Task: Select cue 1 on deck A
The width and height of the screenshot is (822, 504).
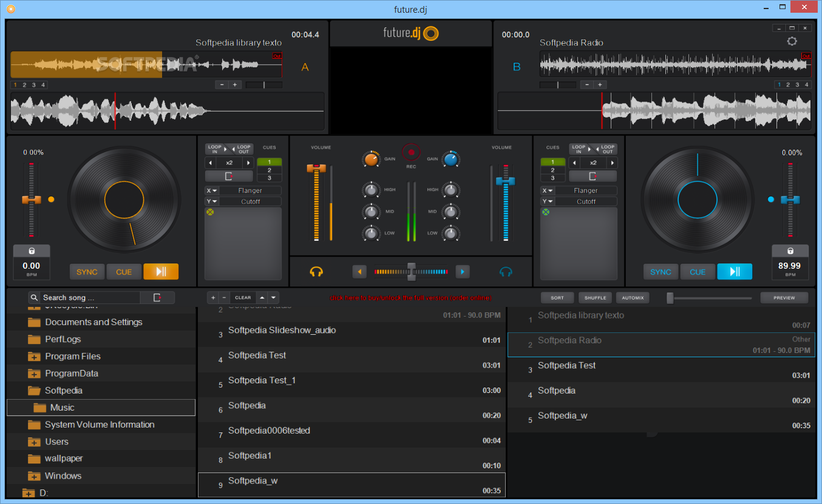Action: click(x=270, y=162)
